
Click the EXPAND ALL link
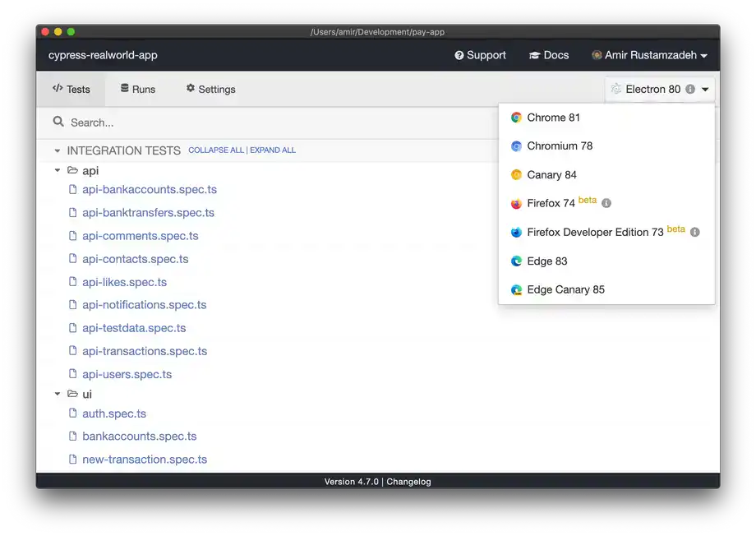[273, 150]
